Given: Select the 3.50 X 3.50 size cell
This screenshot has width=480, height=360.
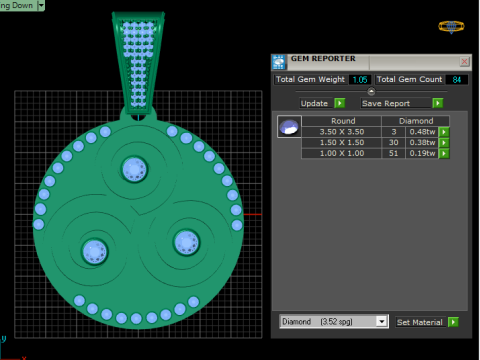Looking at the screenshot, I should click(x=342, y=132).
